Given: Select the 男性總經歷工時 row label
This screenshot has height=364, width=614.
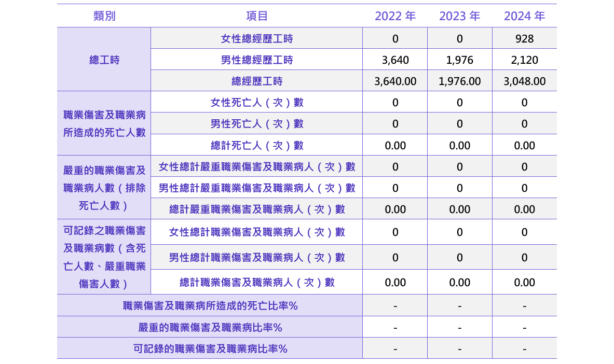Looking at the screenshot, I should pos(256,60).
